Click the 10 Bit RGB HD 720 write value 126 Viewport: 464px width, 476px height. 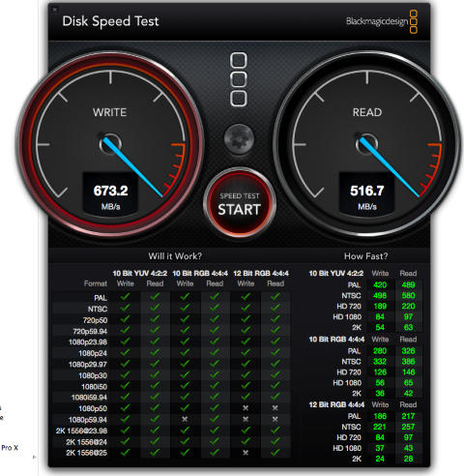pyautogui.click(x=380, y=372)
